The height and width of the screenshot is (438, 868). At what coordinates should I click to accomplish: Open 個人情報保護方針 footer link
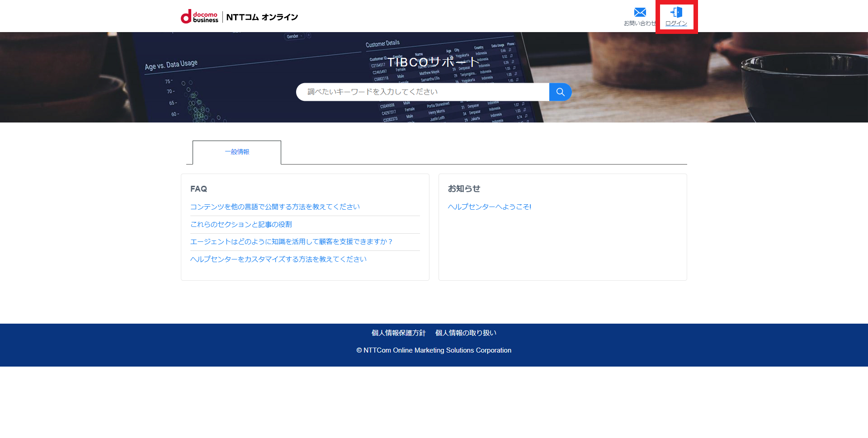(398, 333)
